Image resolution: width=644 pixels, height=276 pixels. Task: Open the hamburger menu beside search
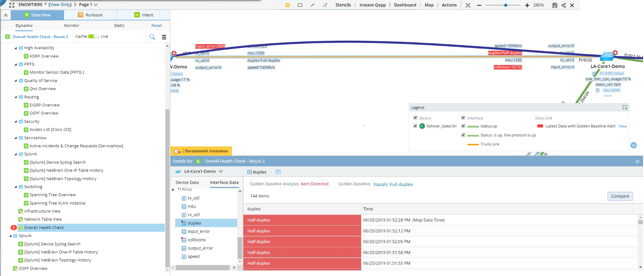[164, 37]
